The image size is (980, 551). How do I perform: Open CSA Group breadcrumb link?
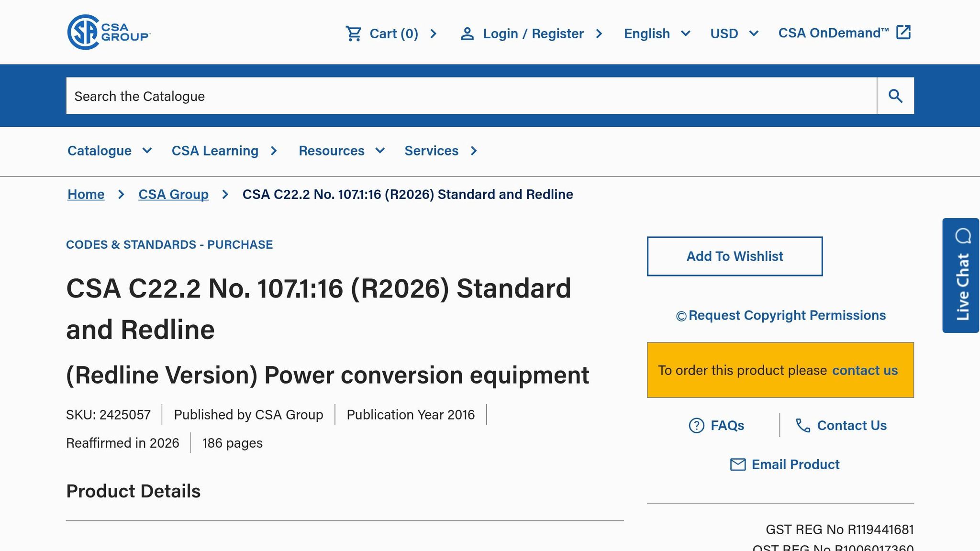(x=173, y=194)
